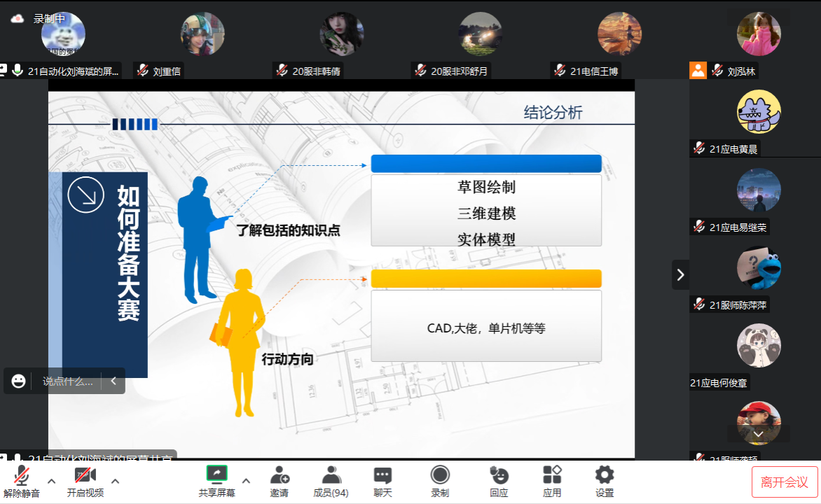Screen dimensions: 821x504
Task: Expand video options arrow beside 开启视频
Action: [116, 481]
